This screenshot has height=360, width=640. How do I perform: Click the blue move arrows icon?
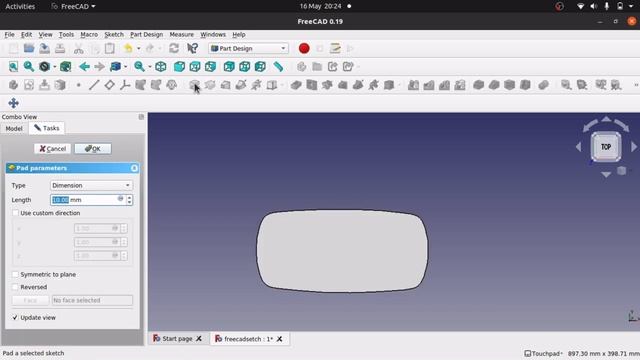click(x=13, y=103)
